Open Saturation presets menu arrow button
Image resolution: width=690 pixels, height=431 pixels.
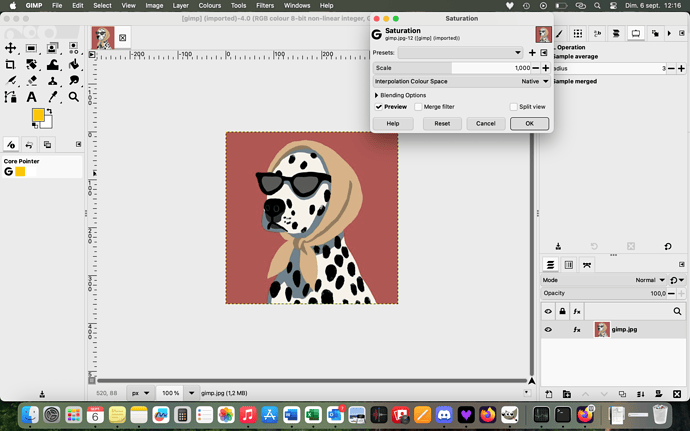(x=544, y=53)
